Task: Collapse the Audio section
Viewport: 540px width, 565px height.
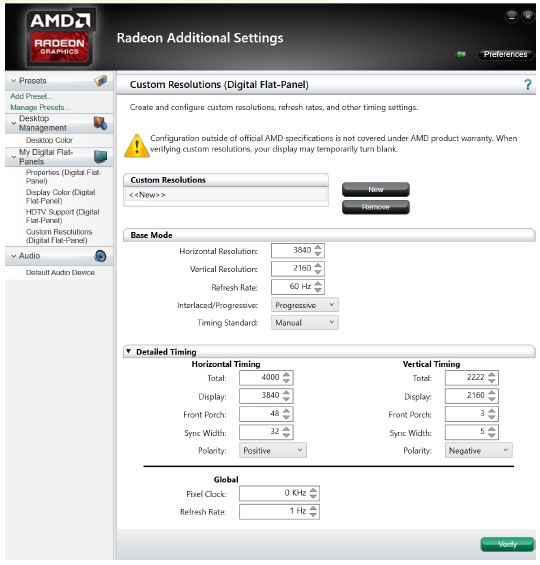Action: [x=14, y=256]
